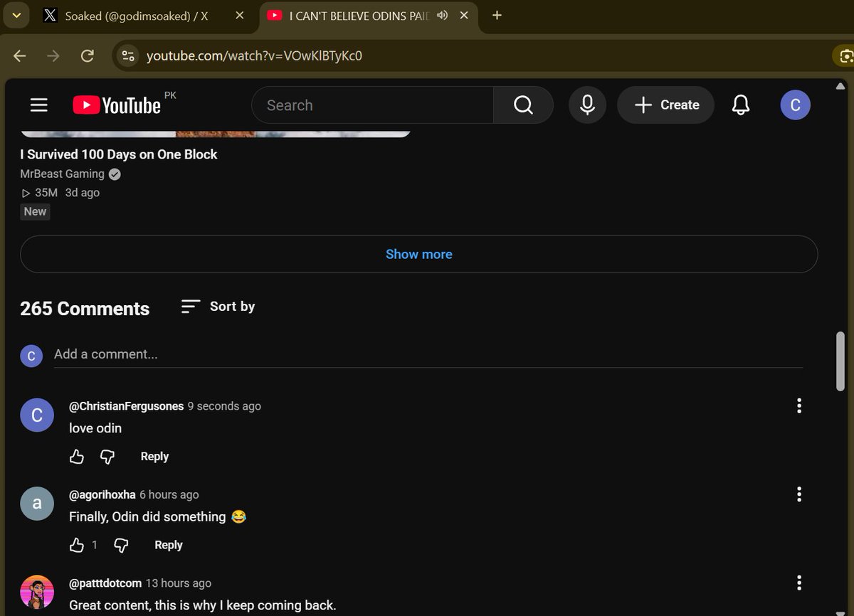
Task: Open the 9 seconds ago comment timestamp
Action: [x=224, y=406]
